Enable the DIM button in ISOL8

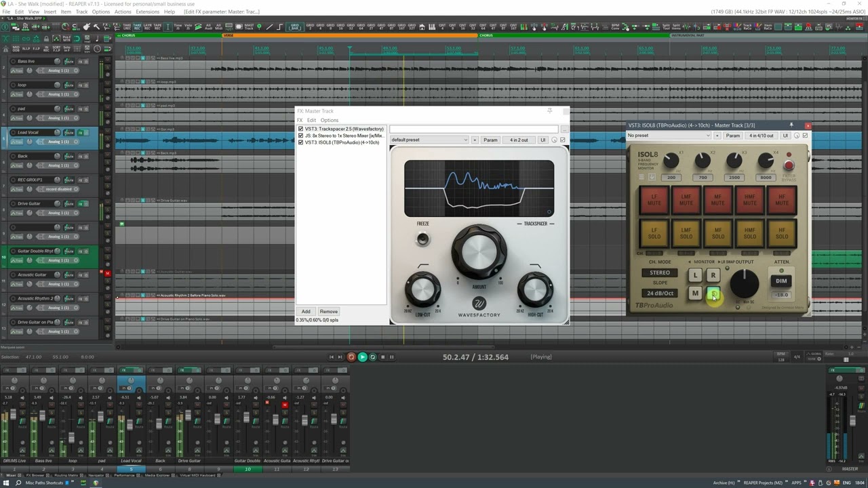tap(781, 281)
